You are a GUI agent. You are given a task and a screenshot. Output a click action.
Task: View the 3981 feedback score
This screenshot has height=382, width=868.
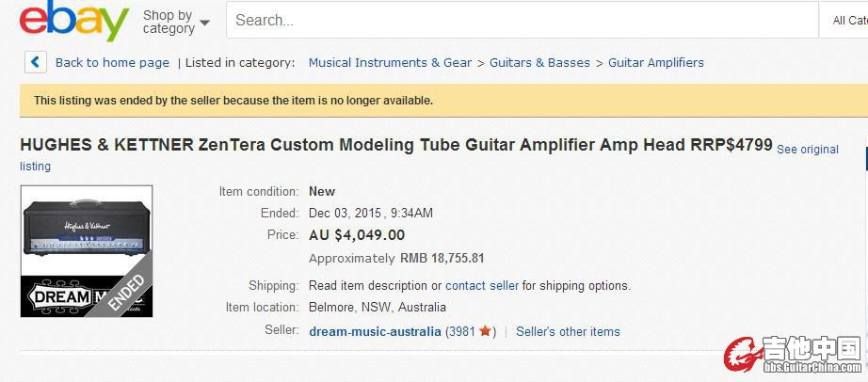(461, 331)
